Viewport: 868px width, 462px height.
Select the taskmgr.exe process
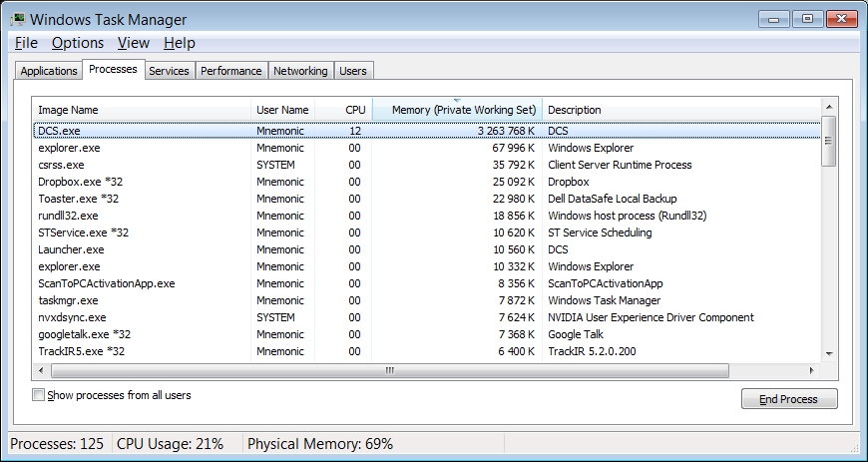pos(427,300)
